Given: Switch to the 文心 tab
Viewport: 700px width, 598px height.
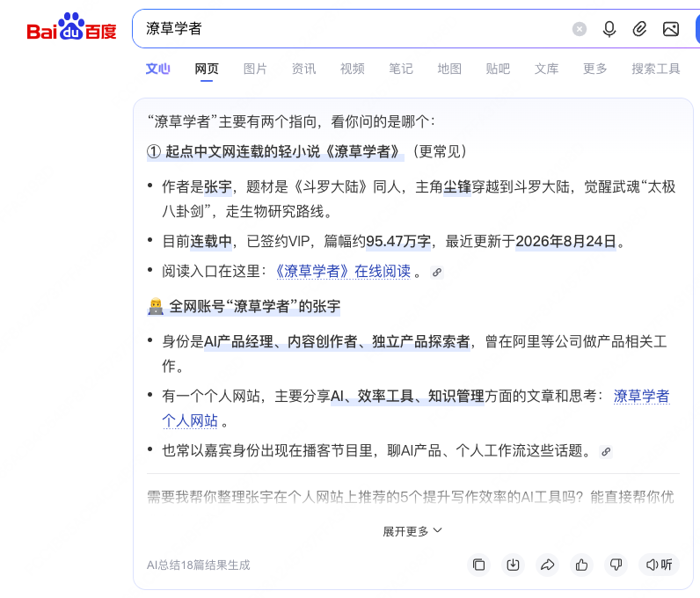Looking at the screenshot, I should click(157, 69).
